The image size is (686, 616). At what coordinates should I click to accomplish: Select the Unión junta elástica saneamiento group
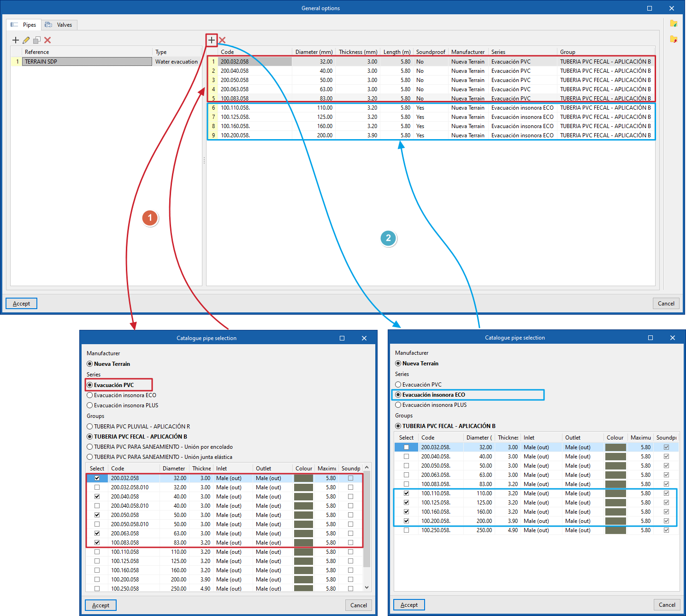[160, 457]
